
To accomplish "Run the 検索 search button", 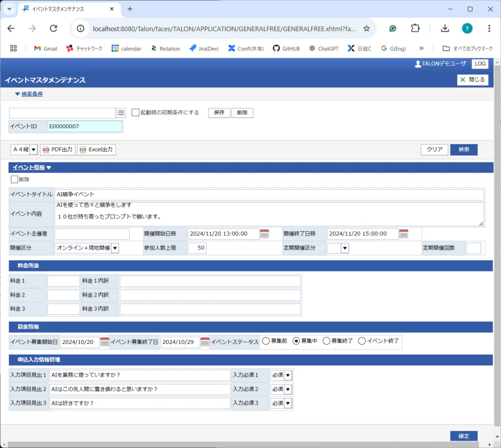I will point(464,150).
